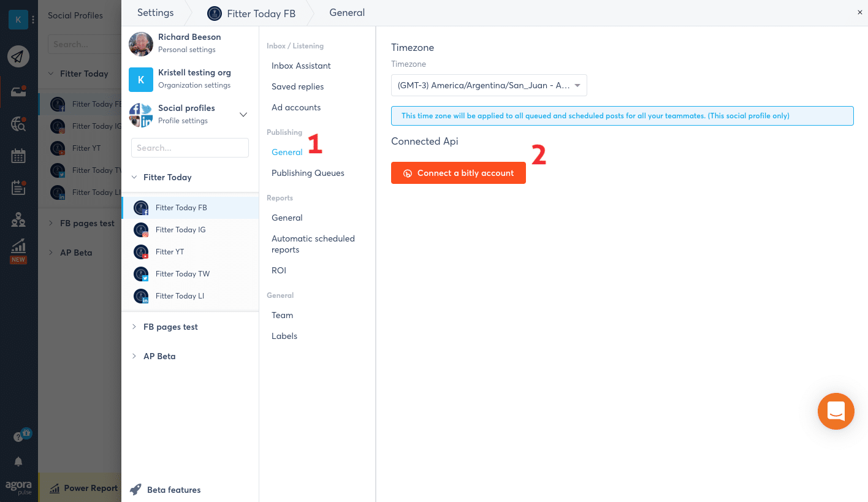Expand FB pages test in background list

pyautogui.click(x=51, y=223)
